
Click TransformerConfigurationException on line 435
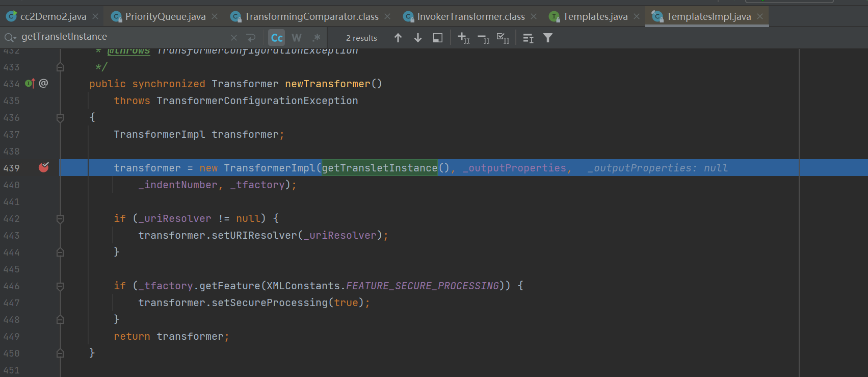click(x=257, y=100)
